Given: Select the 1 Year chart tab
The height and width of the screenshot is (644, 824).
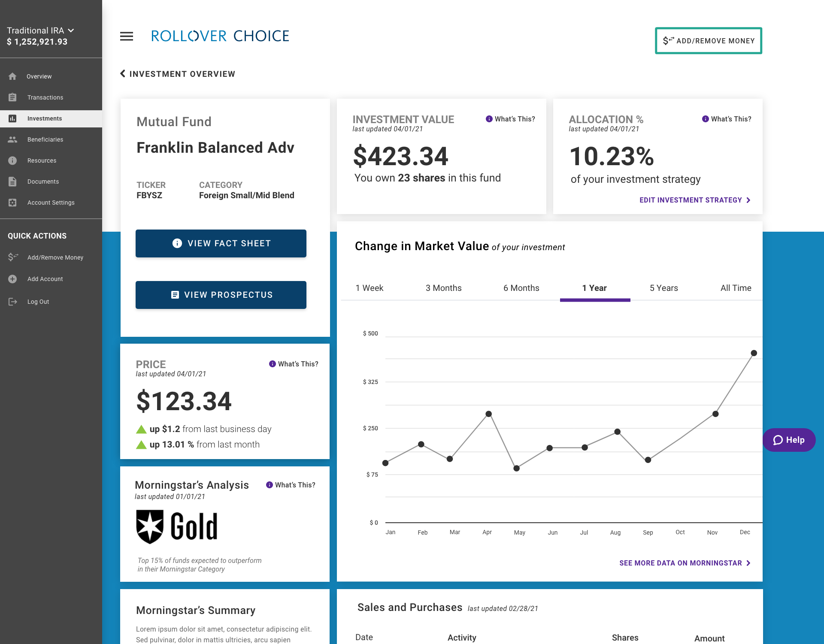Looking at the screenshot, I should coord(594,288).
